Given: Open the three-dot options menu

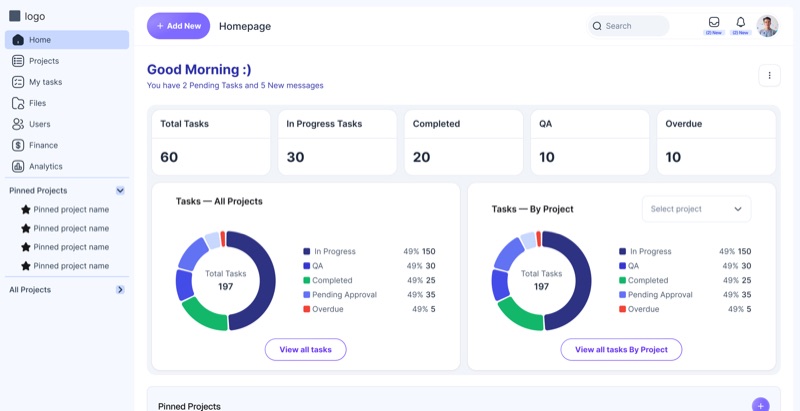Looking at the screenshot, I should pos(769,75).
